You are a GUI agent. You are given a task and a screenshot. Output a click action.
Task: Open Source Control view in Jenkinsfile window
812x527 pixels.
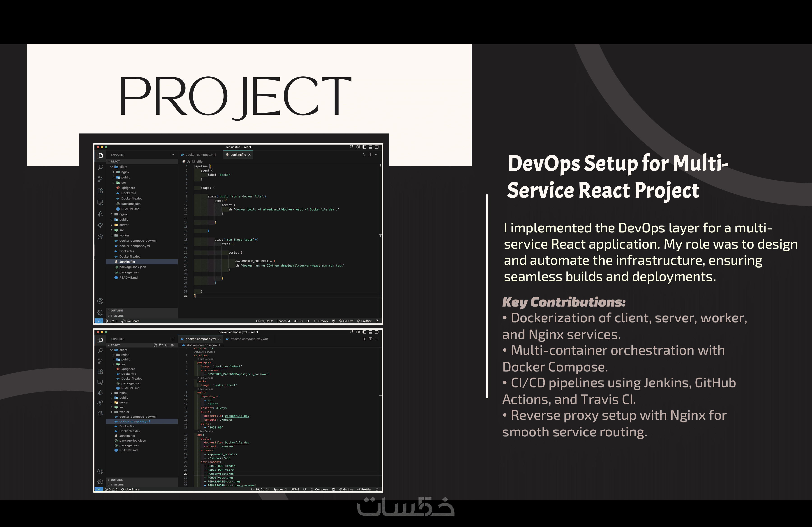(100, 179)
